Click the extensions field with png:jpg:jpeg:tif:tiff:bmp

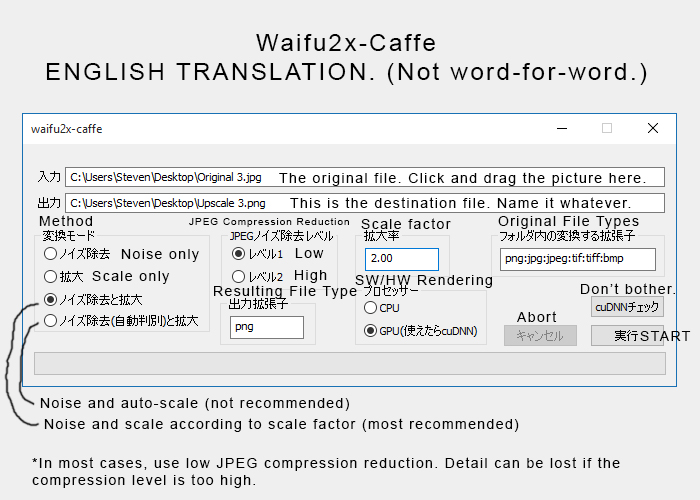[578, 259]
